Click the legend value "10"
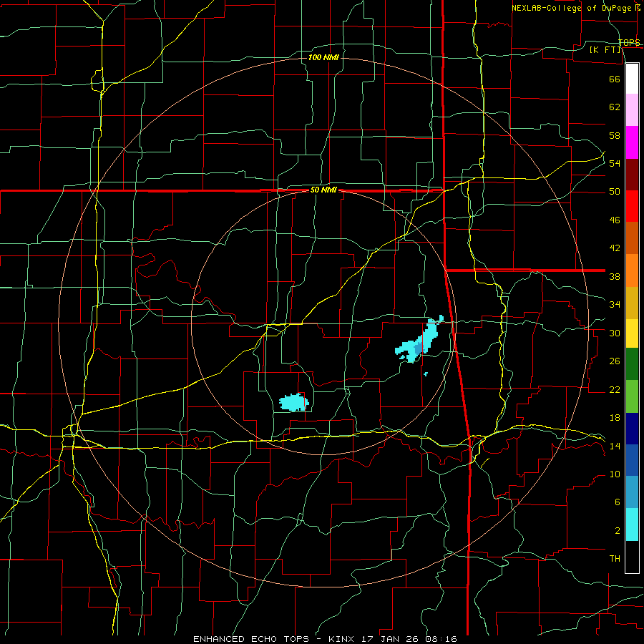 click(x=615, y=474)
